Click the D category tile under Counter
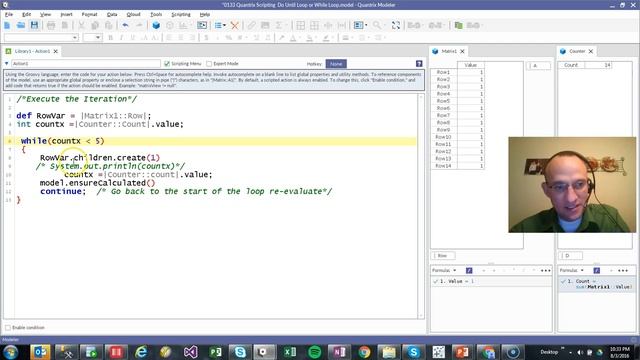The image size is (640, 360). click(x=570, y=256)
